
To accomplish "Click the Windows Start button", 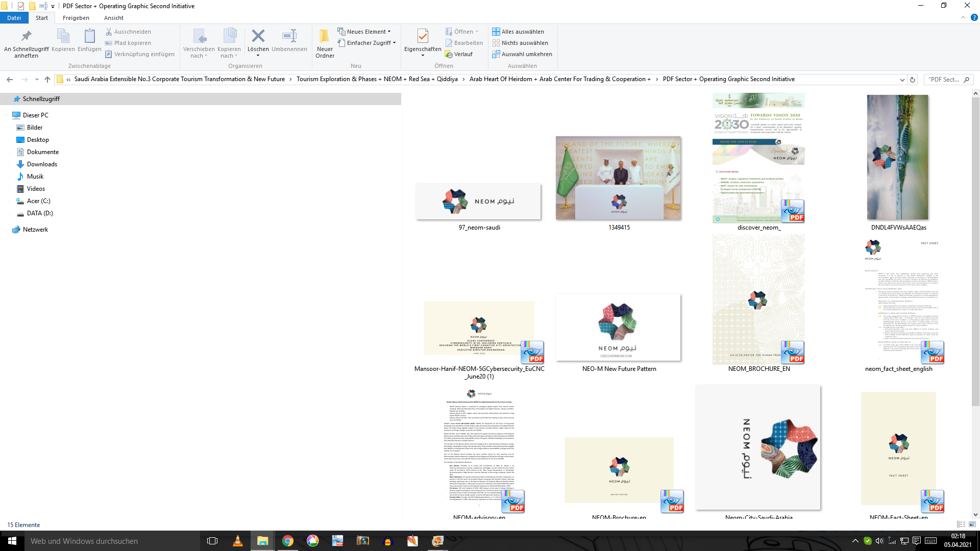I will click(x=12, y=541).
